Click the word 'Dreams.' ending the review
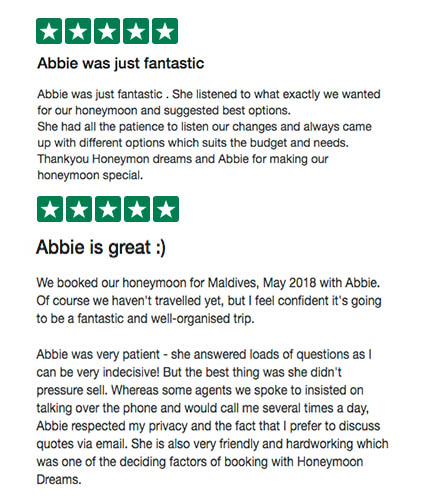This screenshot has height=501, width=428. point(59,480)
